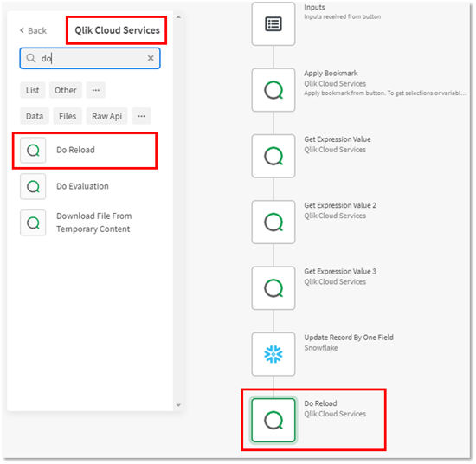Select the Do Reload block on canvas
The height and width of the screenshot is (464, 476).
click(273, 420)
